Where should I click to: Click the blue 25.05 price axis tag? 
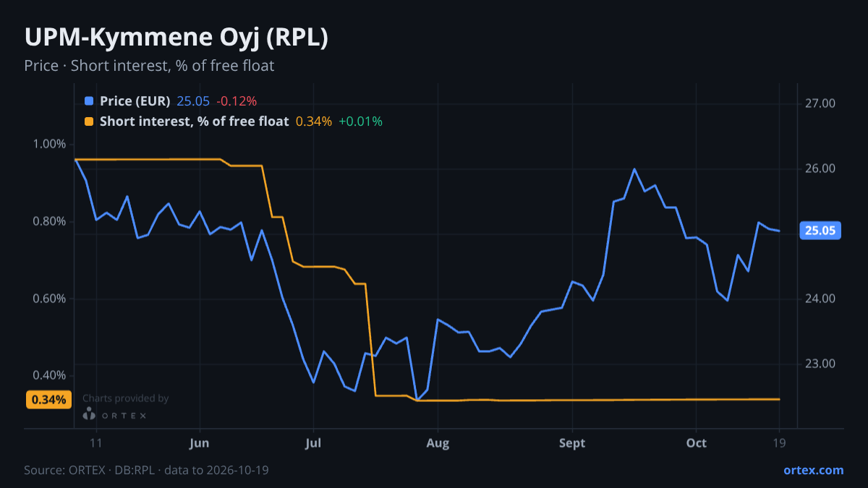820,231
